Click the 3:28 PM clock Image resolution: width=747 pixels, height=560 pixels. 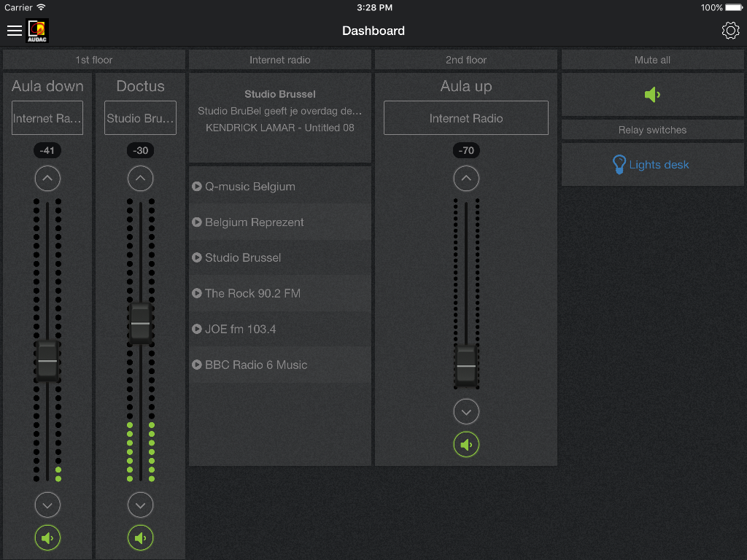(374, 7)
